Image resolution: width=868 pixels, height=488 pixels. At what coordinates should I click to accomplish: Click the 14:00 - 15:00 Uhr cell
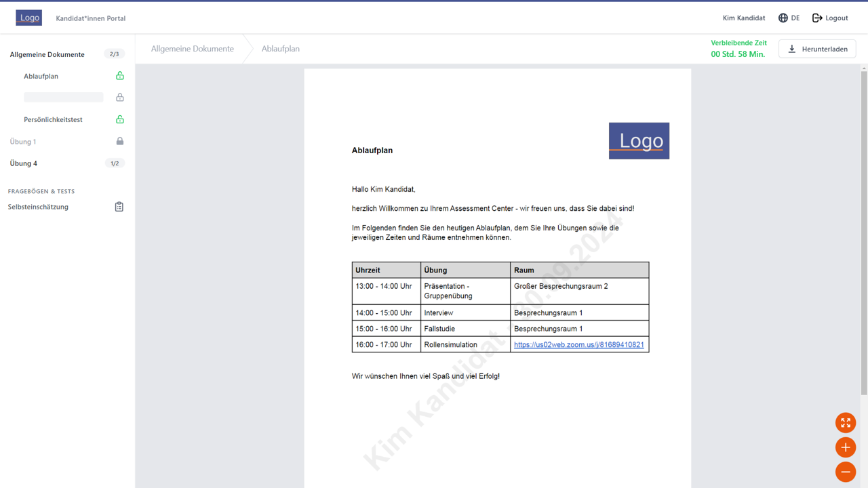coord(387,312)
